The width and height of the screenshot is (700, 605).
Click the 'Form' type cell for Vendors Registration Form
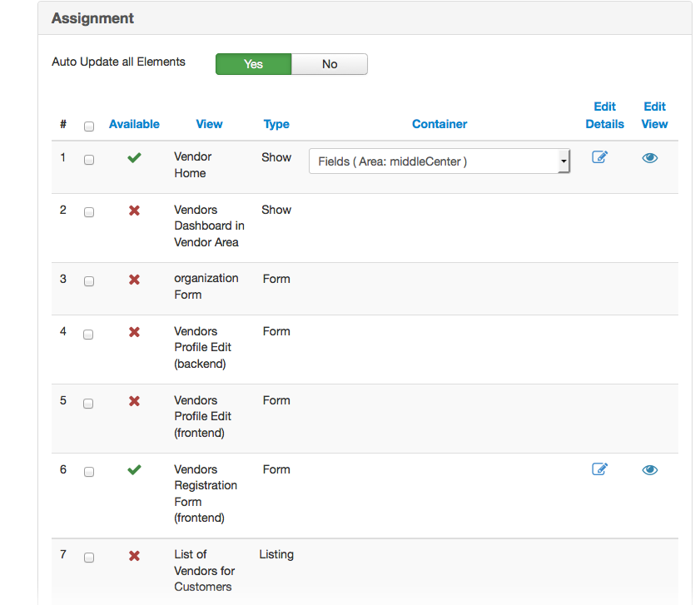276,469
